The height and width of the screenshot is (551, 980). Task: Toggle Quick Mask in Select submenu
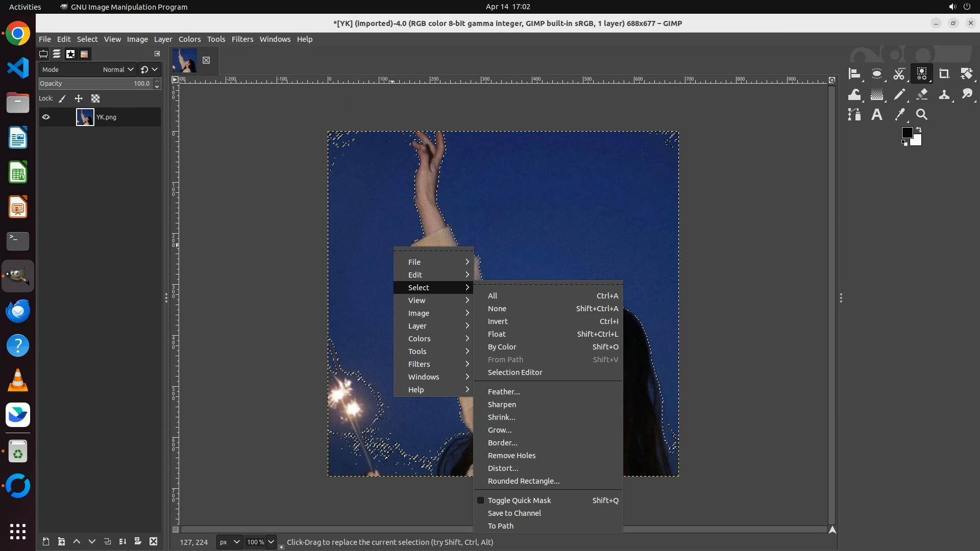[519, 500]
